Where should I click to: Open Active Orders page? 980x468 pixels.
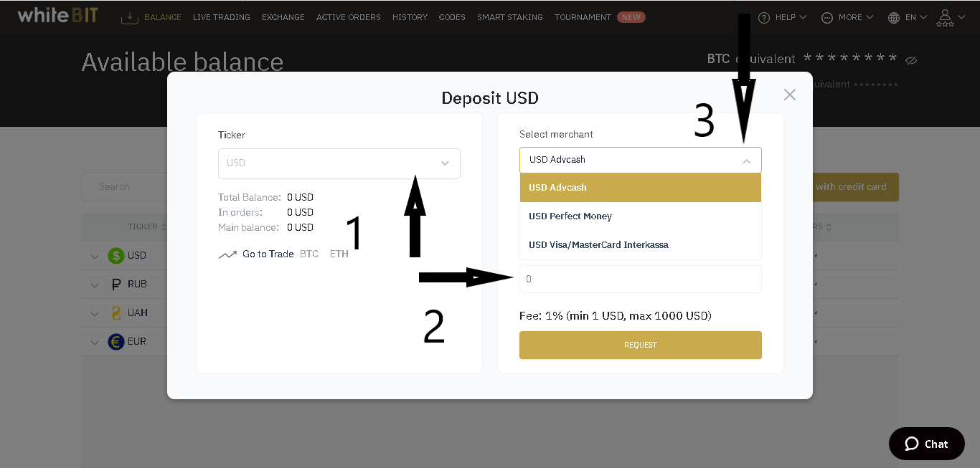349,17
